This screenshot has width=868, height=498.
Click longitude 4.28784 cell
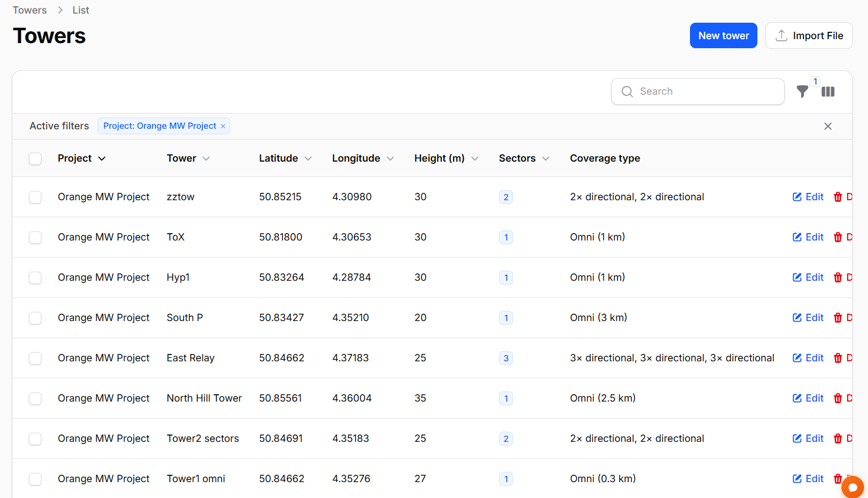point(352,277)
